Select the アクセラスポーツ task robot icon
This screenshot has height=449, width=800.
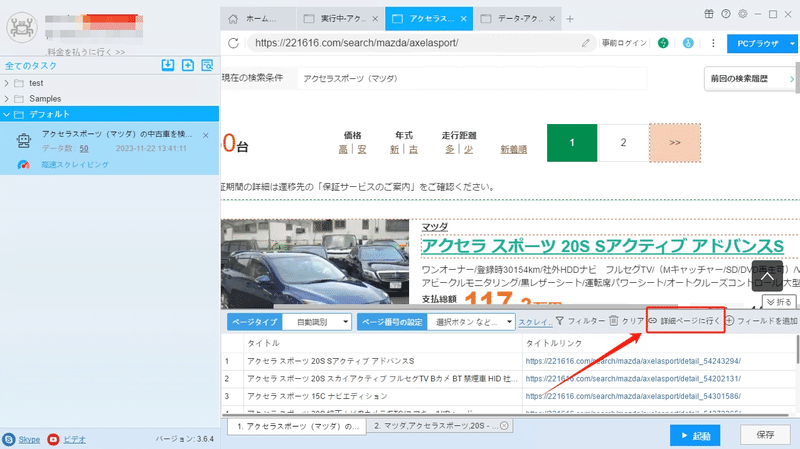pyautogui.click(x=23, y=140)
